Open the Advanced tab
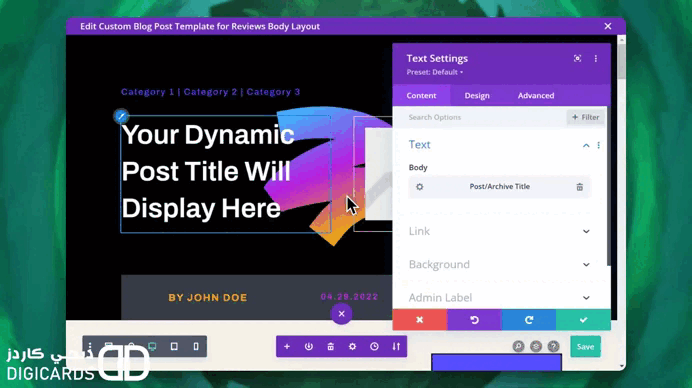 click(536, 95)
